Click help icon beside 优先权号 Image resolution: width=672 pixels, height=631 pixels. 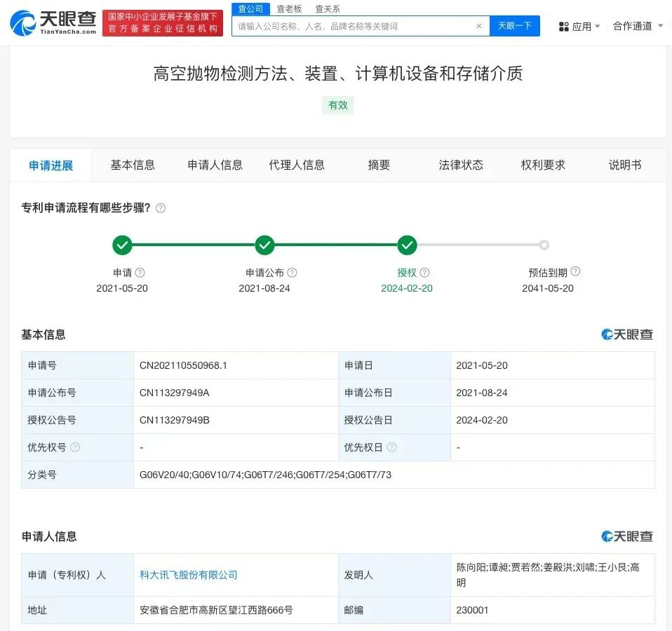coord(75,447)
